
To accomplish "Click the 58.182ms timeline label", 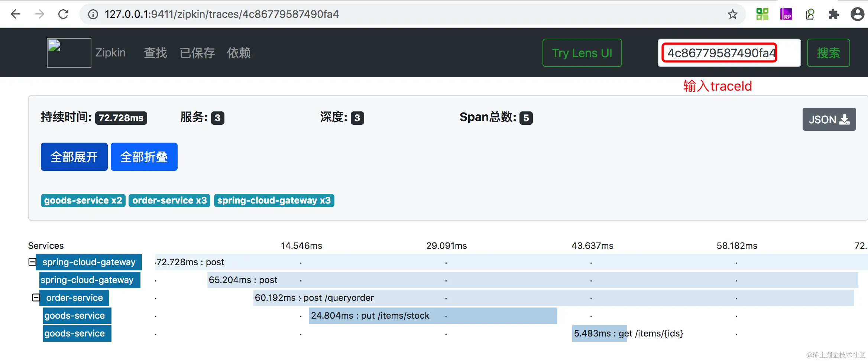I will (737, 245).
